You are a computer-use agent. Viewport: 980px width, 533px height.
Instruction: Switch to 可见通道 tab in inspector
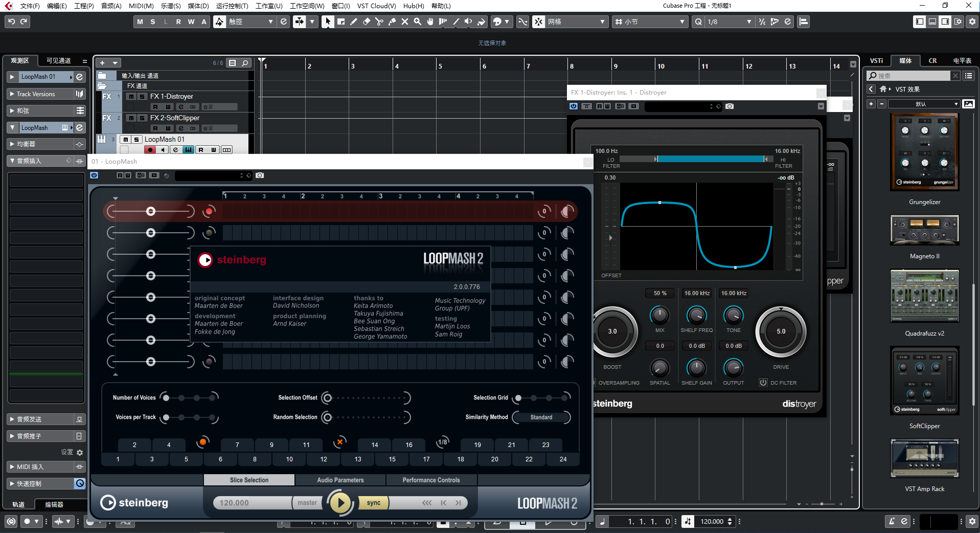point(58,60)
